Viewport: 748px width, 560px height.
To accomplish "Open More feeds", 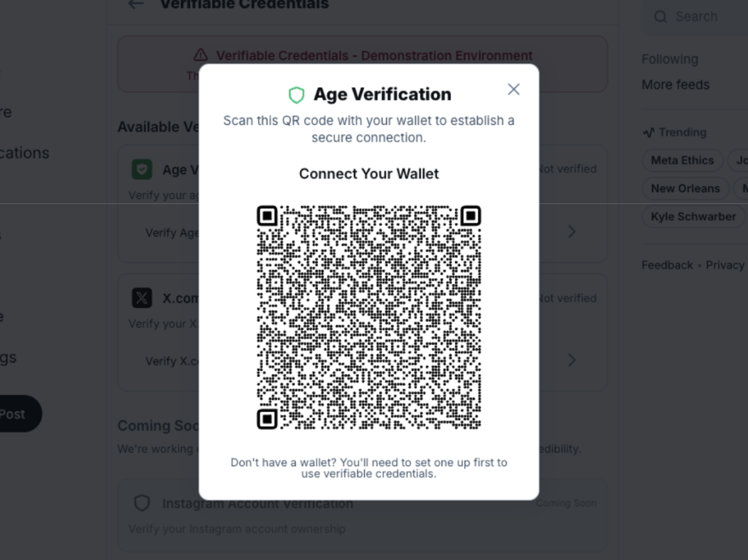I will coord(675,85).
